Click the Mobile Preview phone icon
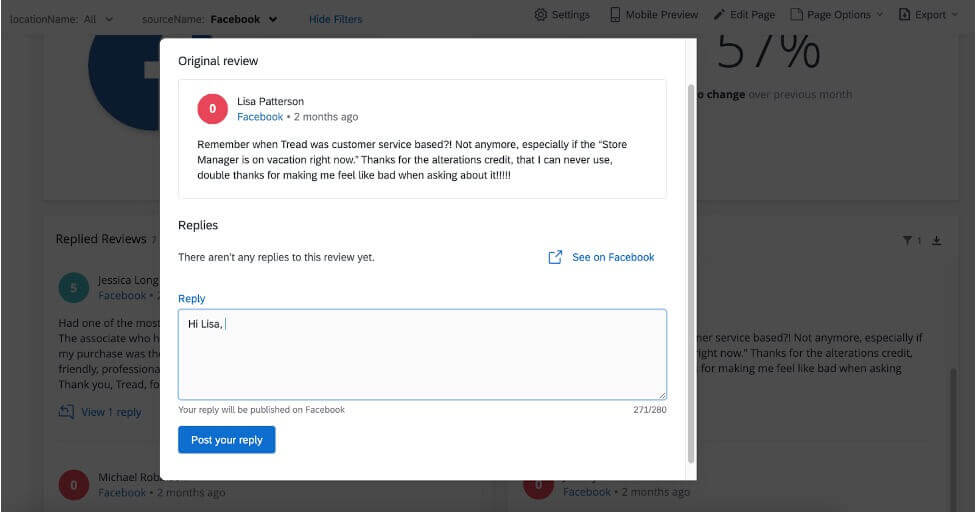 pos(615,14)
